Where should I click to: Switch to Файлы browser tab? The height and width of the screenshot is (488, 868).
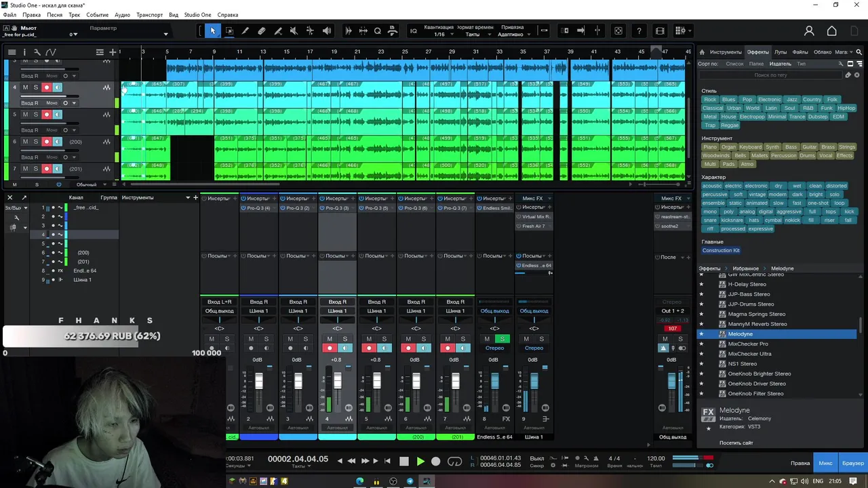(x=800, y=52)
